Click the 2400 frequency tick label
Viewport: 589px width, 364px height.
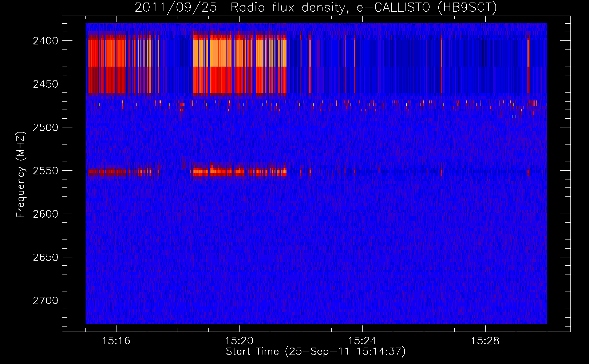(46, 41)
